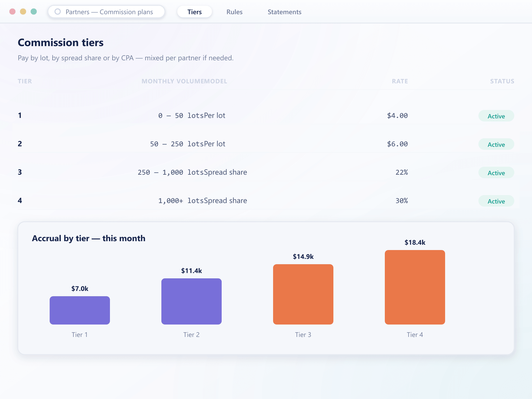This screenshot has height=399, width=532.
Task: Click the purple Tier 2 bar
Action: pos(192,301)
